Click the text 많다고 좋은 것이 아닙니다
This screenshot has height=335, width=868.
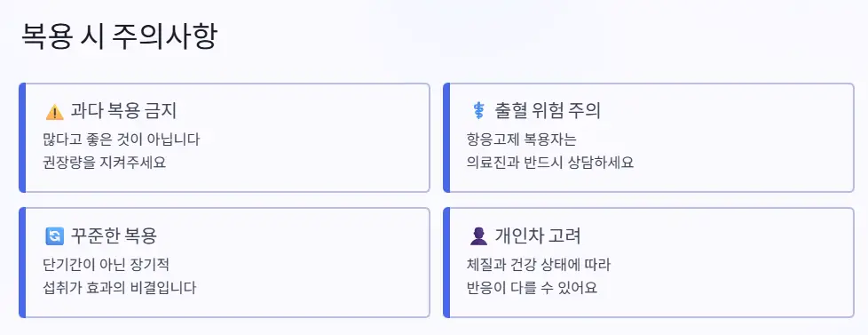click(122, 139)
